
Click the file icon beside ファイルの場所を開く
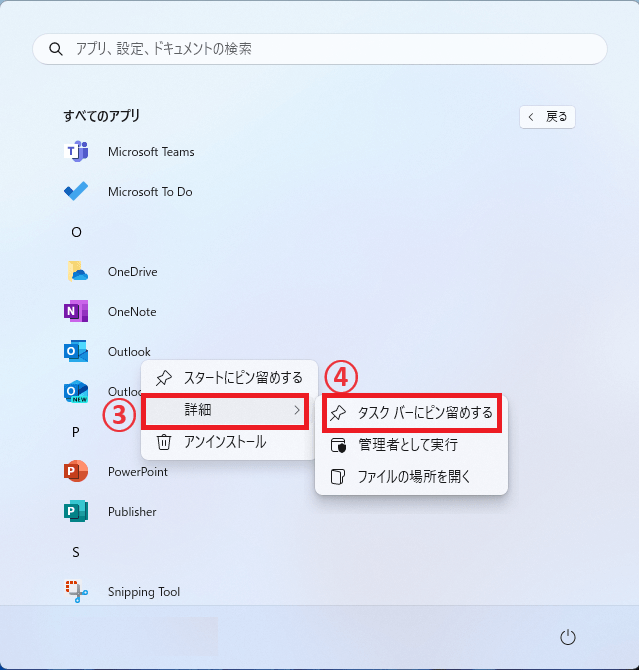pos(338,476)
